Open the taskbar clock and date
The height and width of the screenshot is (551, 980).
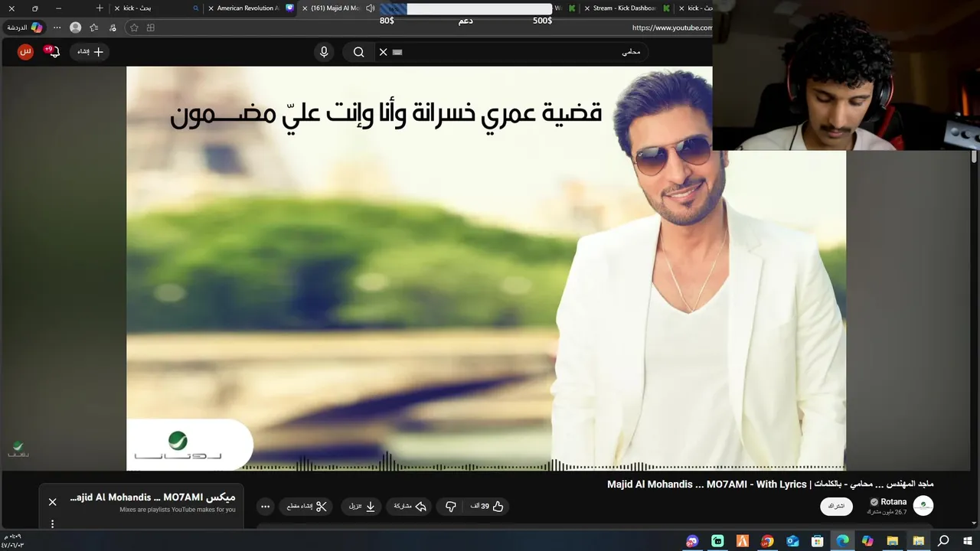(x=14, y=541)
